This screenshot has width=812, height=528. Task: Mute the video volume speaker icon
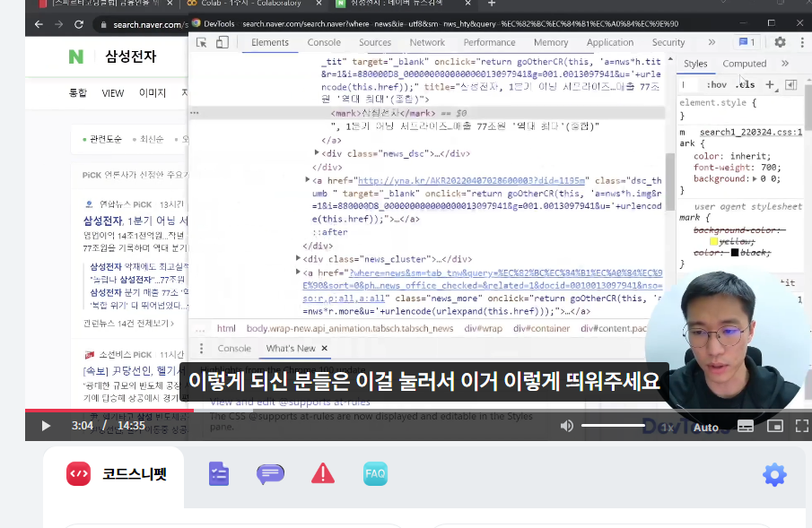point(566,426)
